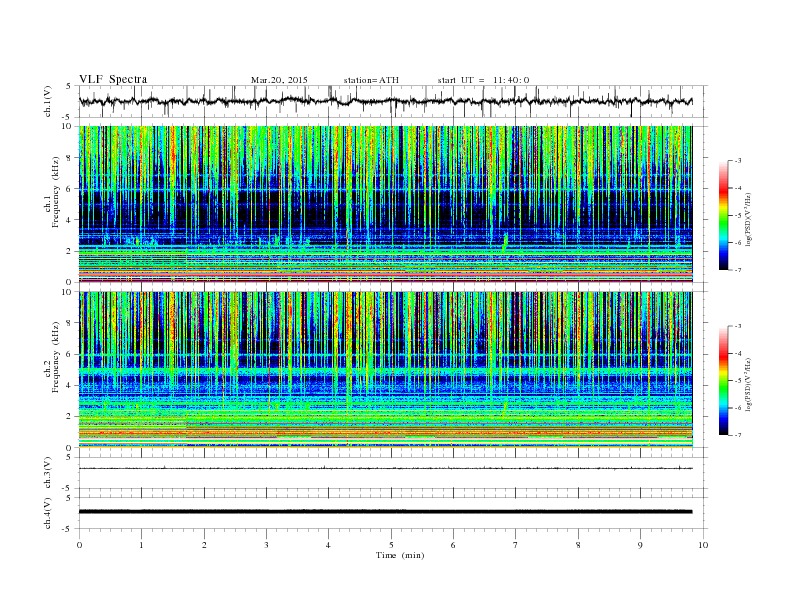Click the "ch.3(V)" axis label
This screenshot has height=612, width=792.
48,473
